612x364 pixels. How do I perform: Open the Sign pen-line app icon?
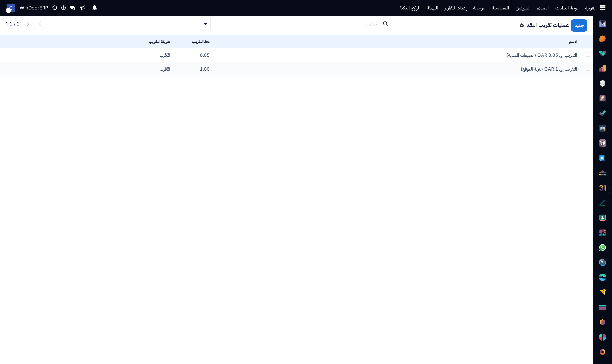(x=602, y=203)
